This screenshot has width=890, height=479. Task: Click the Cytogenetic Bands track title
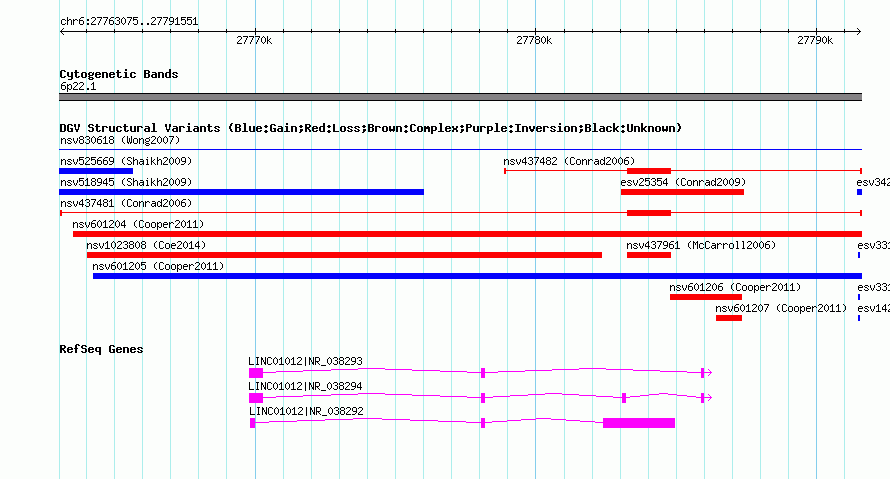(119, 74)
